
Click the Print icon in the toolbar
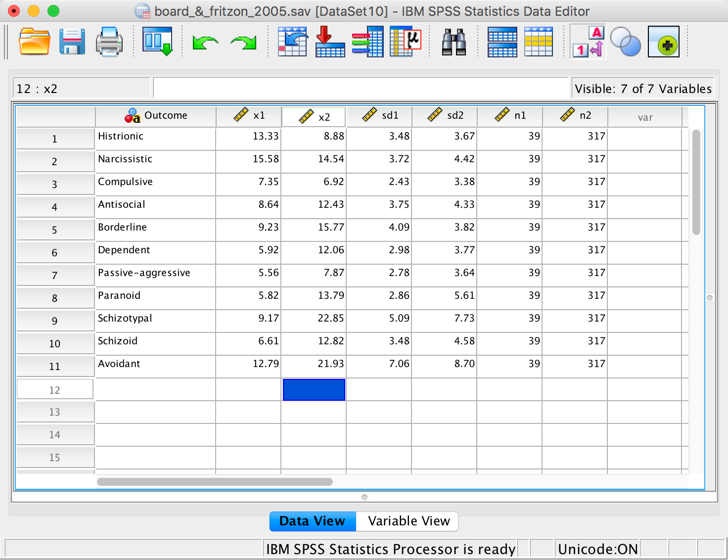(109, 42)
